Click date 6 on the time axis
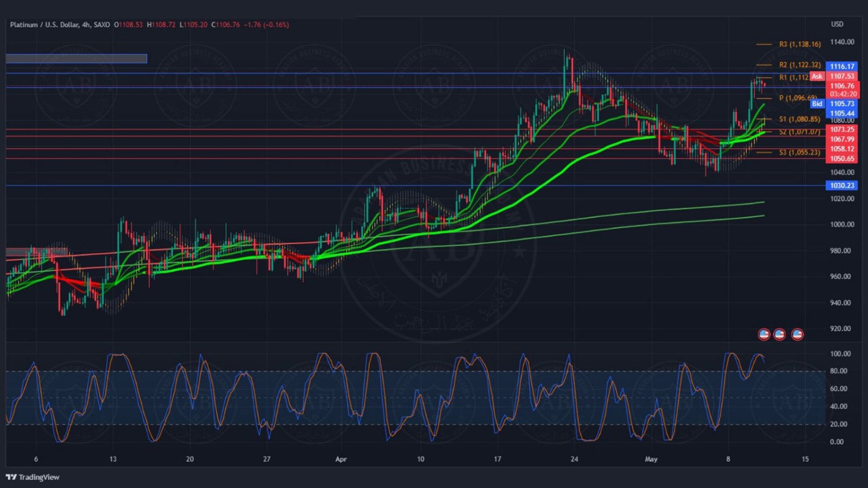Screen dimensions: 868x488 [x=36, y=459]
